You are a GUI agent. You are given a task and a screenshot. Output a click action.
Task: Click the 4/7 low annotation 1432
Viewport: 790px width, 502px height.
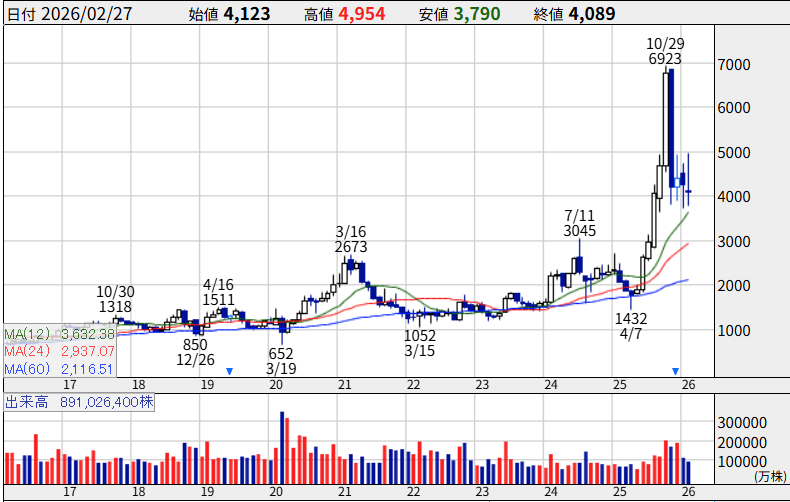(632, 318)
